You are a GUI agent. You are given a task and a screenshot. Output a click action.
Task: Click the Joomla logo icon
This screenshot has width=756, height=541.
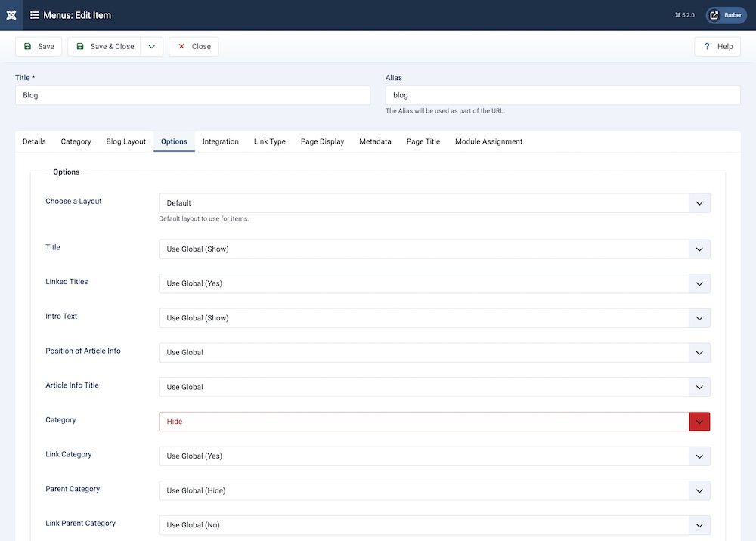tap(11, 15)
